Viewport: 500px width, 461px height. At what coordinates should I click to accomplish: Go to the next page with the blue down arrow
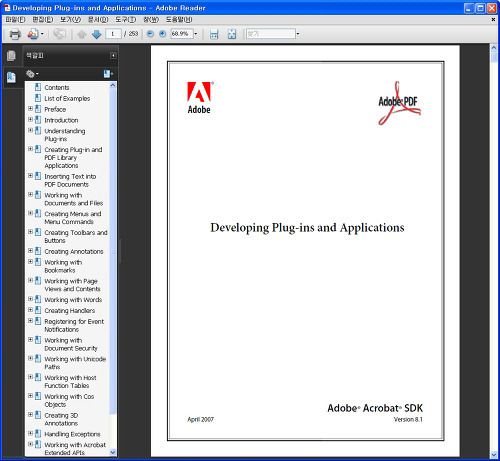coord(96,34)
